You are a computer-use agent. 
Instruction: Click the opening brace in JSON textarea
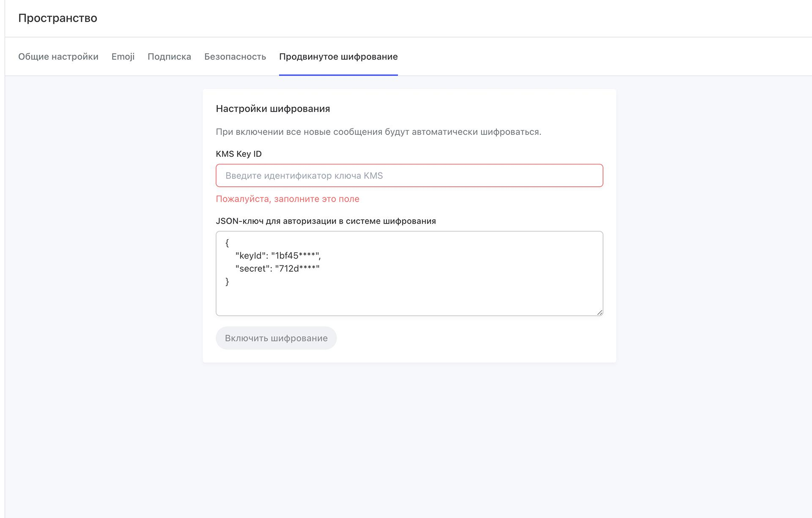pos(227,243)
